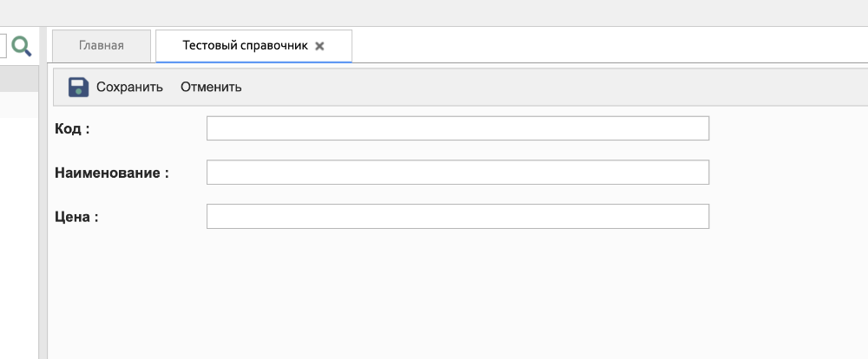Click the gray header bar above the tabs

434,12
